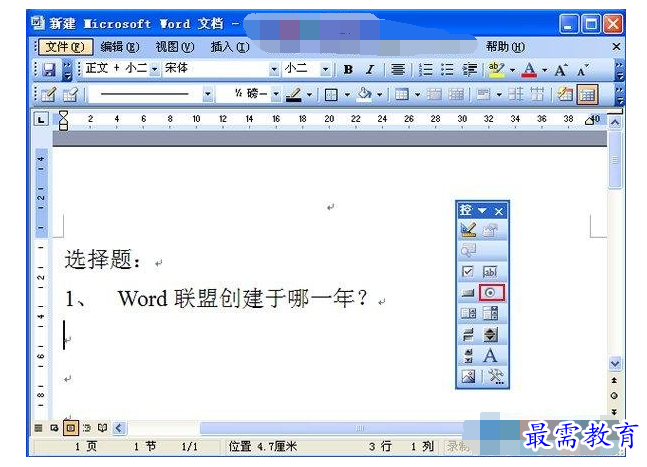647x467 pixels.
Task: Click the Split Cells icon
Action: click(x=456, y=95)
